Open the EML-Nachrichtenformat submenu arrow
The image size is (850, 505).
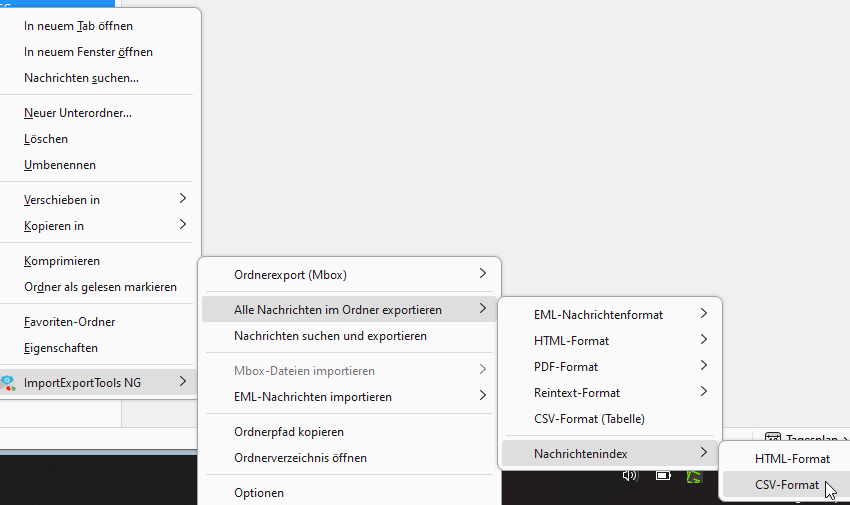click(704, 314)
